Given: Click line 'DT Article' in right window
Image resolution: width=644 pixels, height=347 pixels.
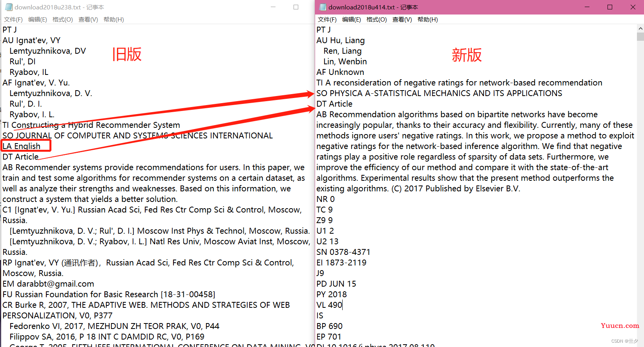Looking at the screenshot, I should pos(334,104).
